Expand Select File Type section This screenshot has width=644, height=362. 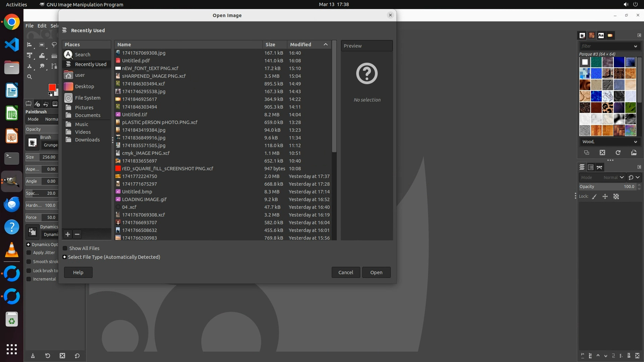[x=65, y=257]
